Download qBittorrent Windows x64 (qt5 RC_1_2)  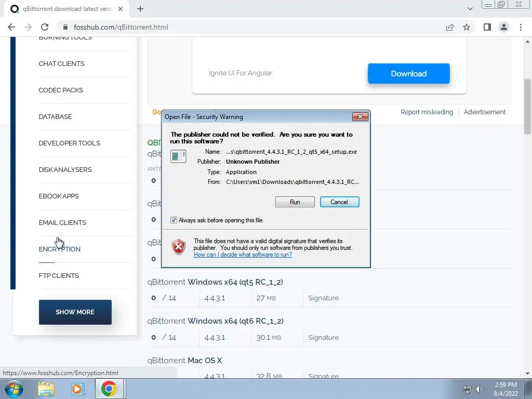click(215, 282)
